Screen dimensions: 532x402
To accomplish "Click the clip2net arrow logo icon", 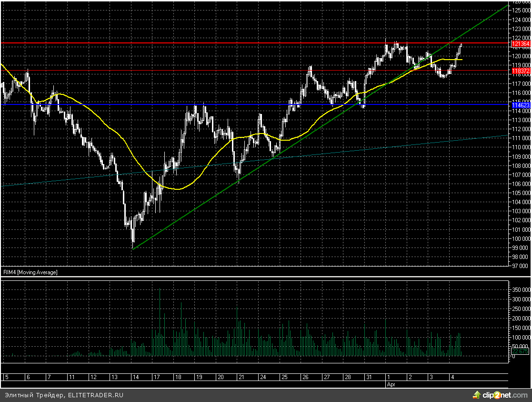I will 476,395.
